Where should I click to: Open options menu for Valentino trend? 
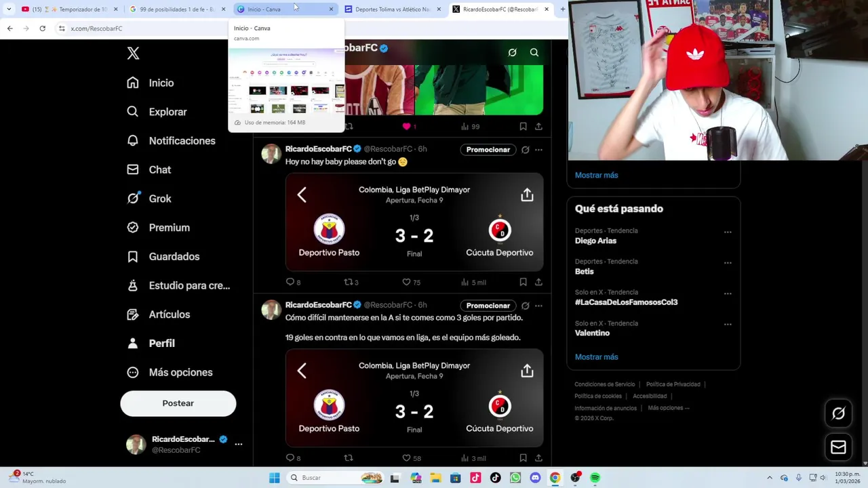728,324
